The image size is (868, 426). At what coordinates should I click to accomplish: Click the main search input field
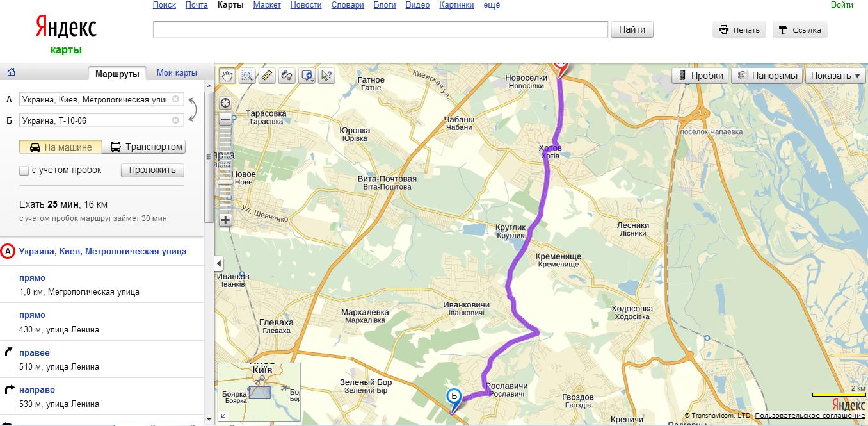[x=380, y=29]
